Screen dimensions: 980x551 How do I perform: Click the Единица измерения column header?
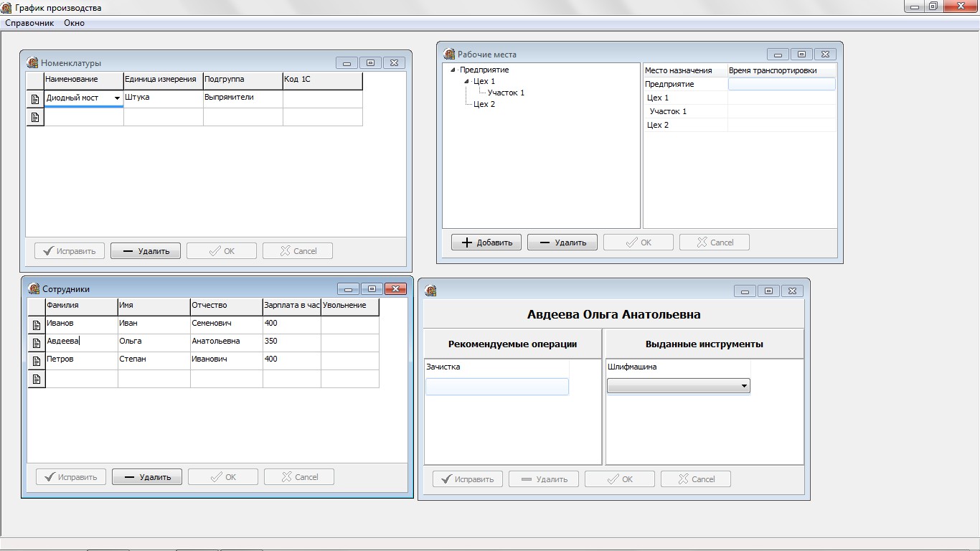click(164, 80)
